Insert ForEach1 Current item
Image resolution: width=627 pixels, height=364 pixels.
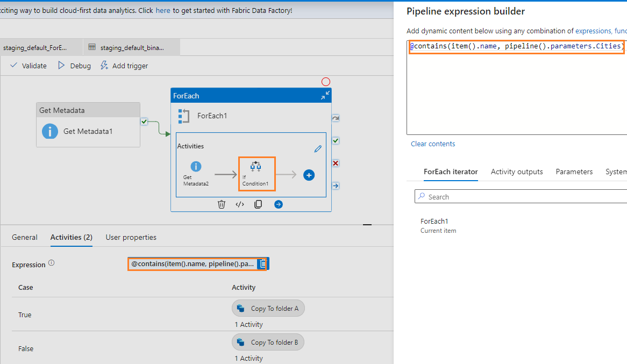(438, 226)
